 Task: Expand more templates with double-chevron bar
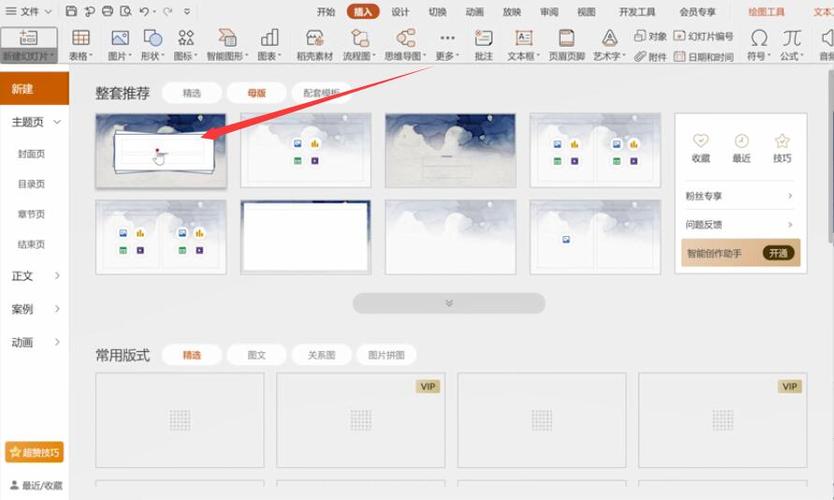pos(448,303)
